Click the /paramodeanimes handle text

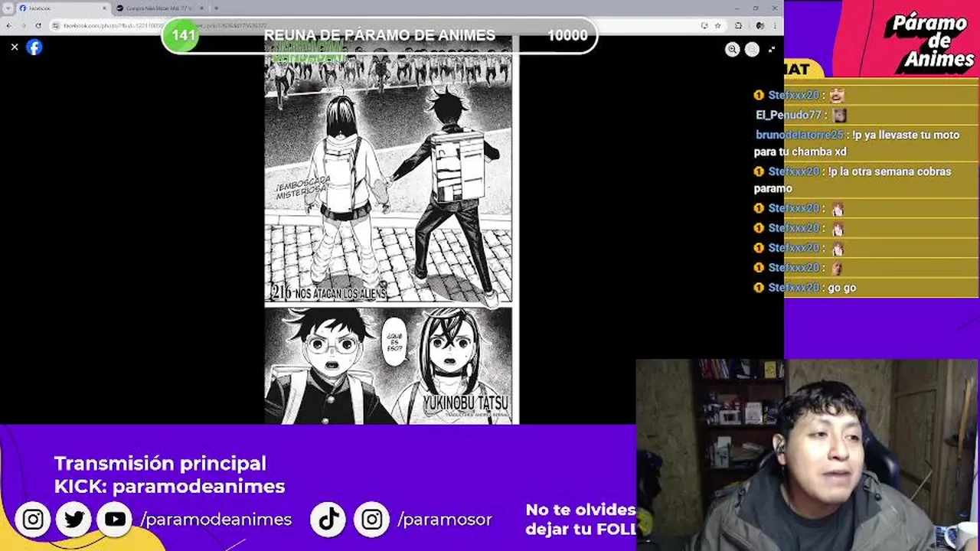tap(216, 520)
